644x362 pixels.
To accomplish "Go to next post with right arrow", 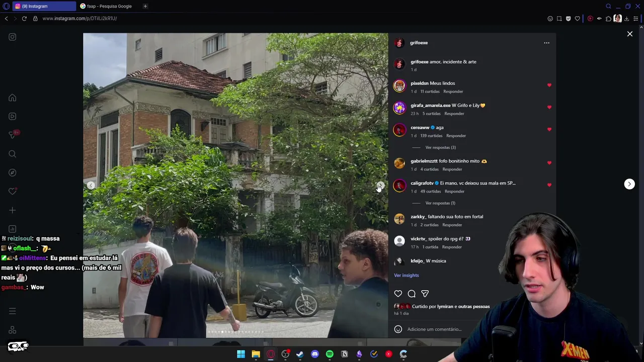I will 629,184.
